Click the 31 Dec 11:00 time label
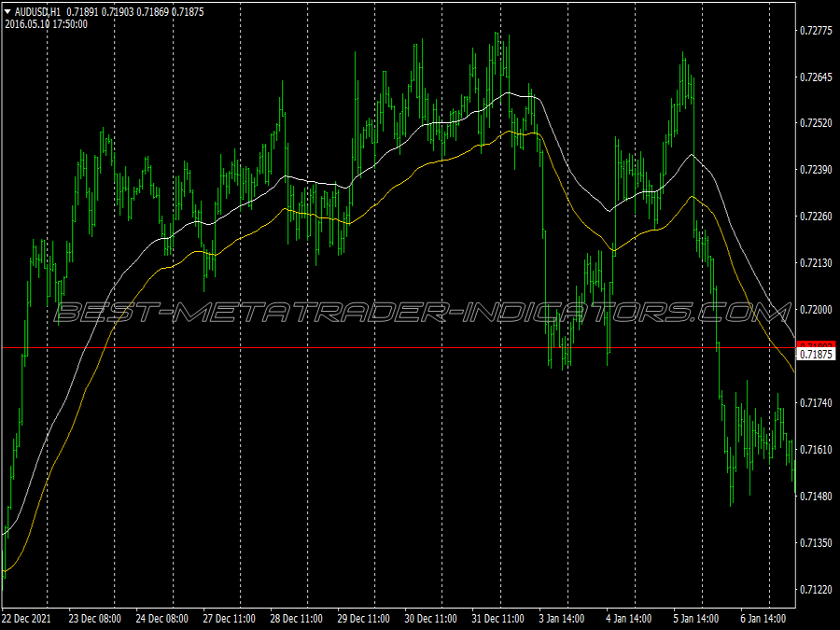This screenshot has width=840, height=630. [497, 619]
